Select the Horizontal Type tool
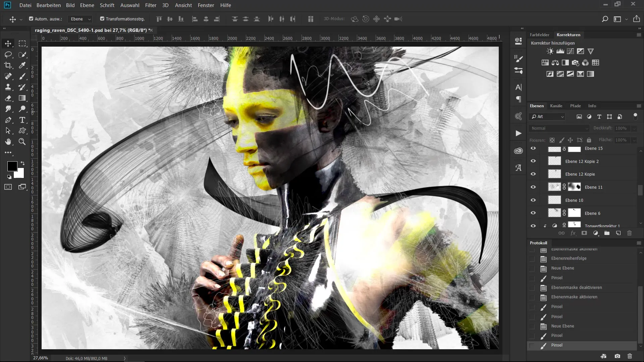644x362 pixels. pos(22,120)
